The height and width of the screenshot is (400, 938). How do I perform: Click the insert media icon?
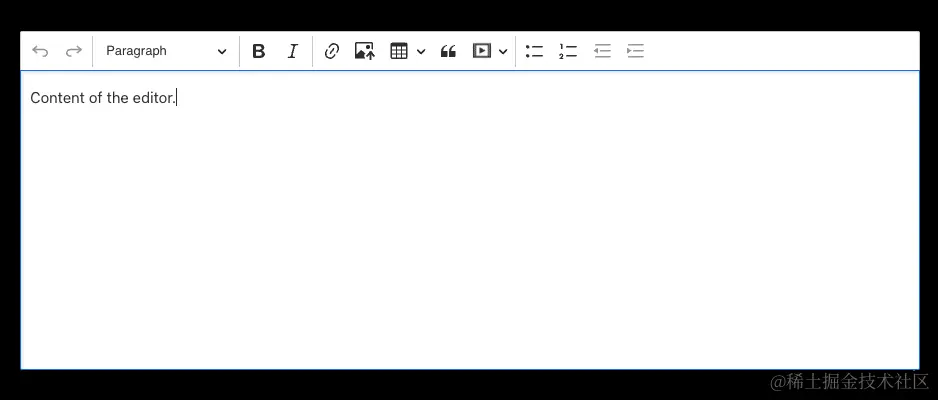click(482, 51)
